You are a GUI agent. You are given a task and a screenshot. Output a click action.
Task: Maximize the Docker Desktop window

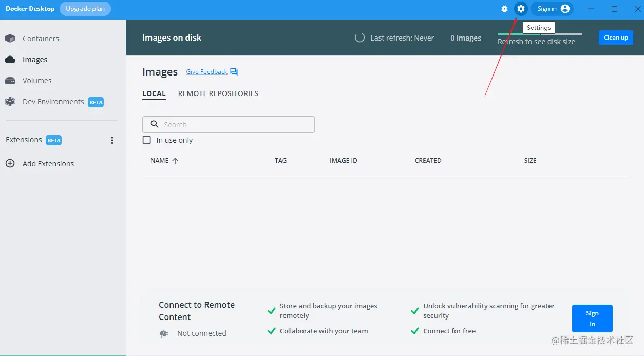click(x=614, y=9)
